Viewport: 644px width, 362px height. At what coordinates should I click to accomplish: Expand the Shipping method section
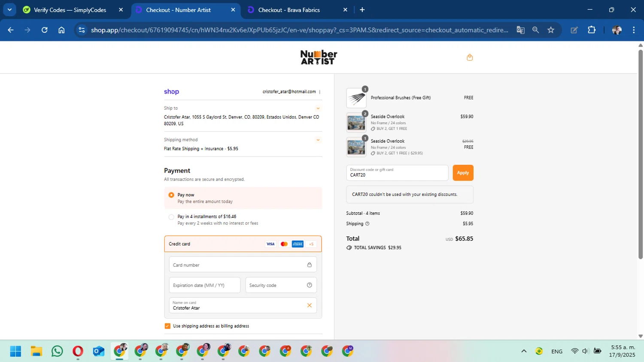point(318,140)
